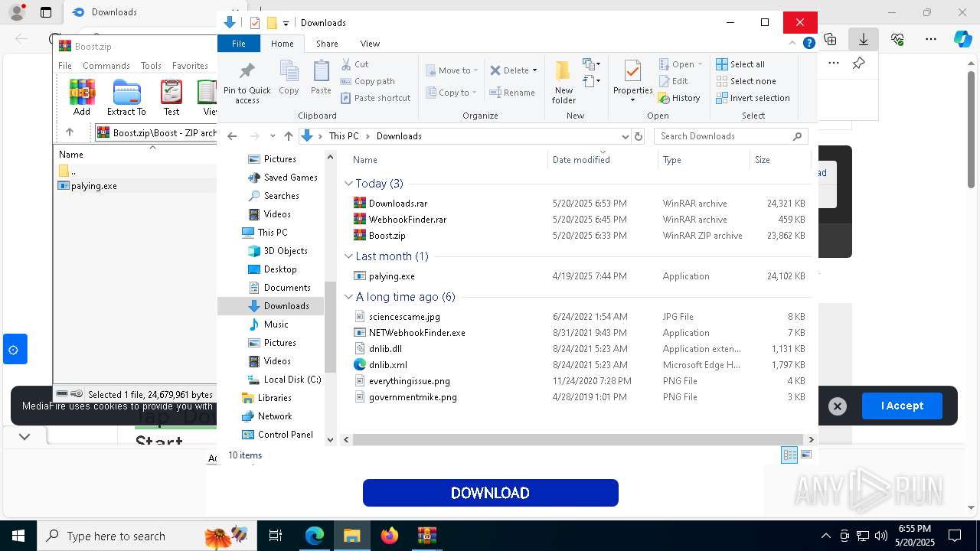Click Select none in ribbon

pyautogui.click(x=746, y=81)
